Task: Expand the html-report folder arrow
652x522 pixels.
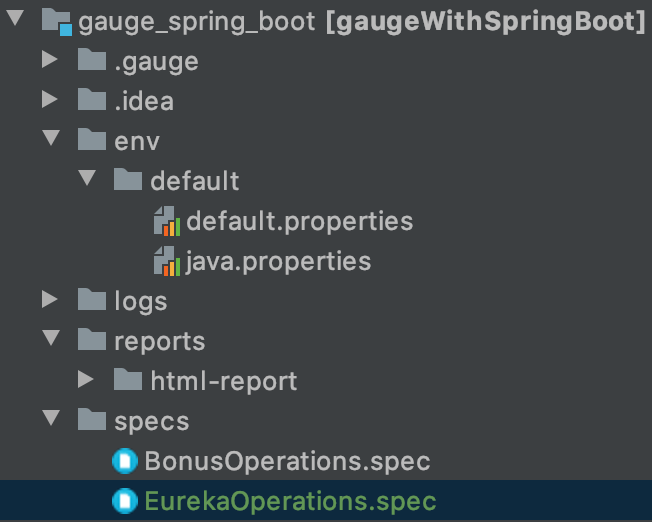Action: [86, 380]
